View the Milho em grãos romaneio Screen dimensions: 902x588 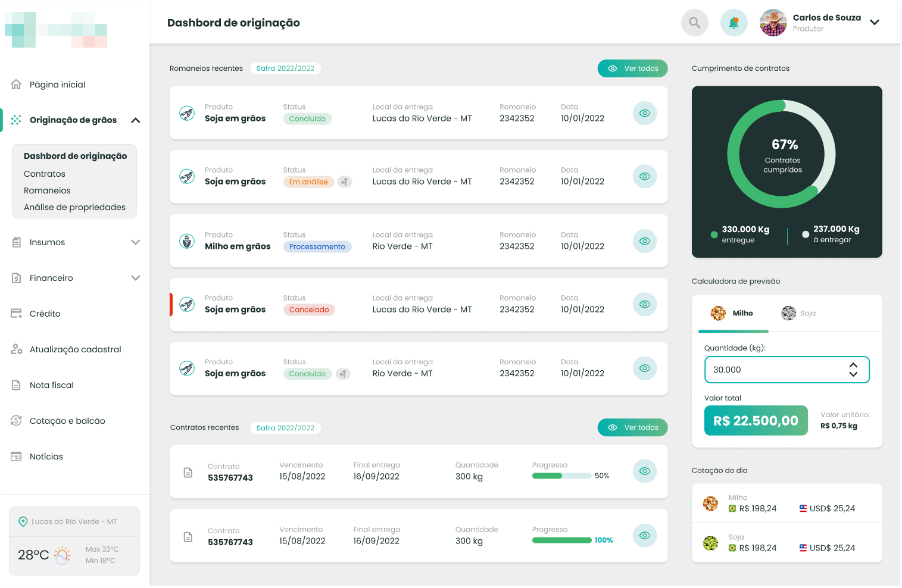click(644, 241)
